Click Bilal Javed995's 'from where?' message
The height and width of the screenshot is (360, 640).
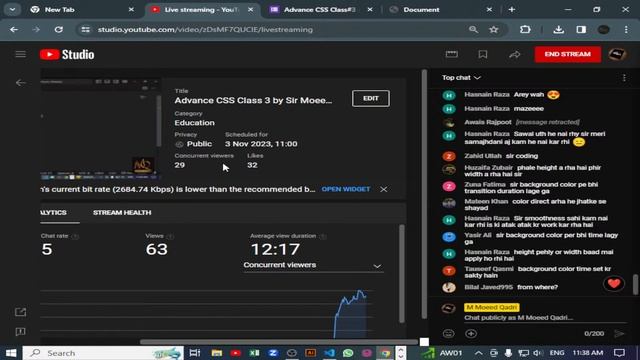(x=537, y=287)
